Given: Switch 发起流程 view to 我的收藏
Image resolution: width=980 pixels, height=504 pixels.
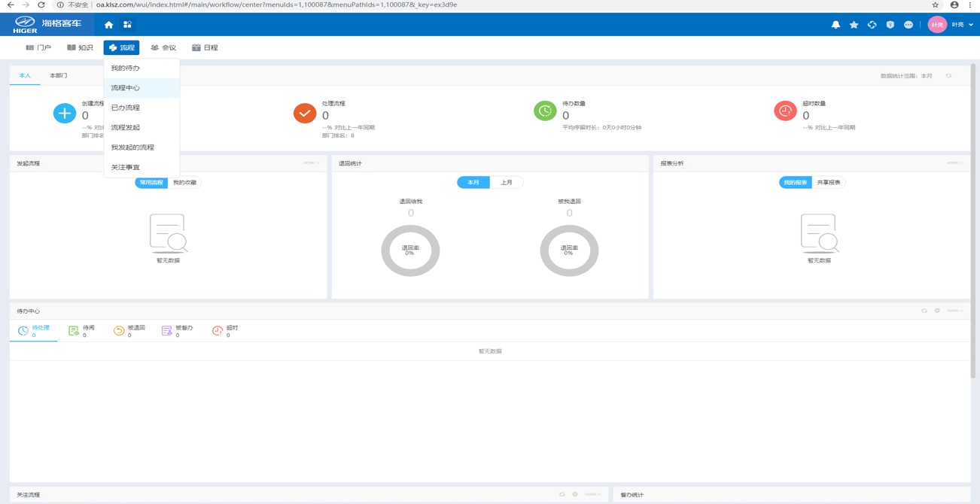Looking at the screenshot, I should (184, 183).
